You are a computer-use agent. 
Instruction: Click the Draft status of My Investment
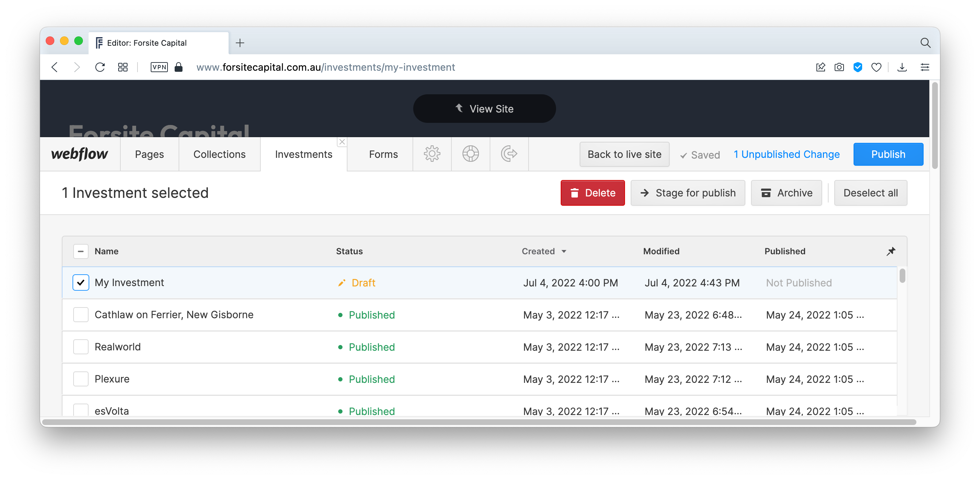coord(356,282)
